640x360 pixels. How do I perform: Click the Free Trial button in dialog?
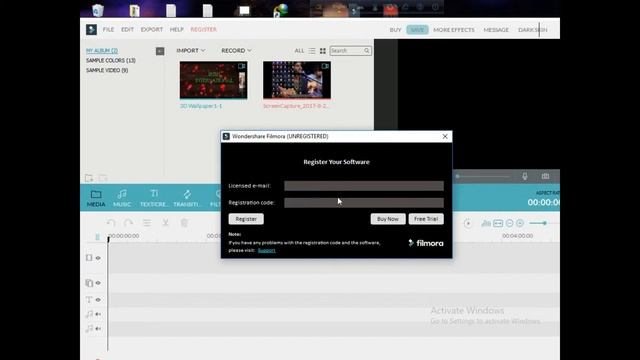point(426,219)
